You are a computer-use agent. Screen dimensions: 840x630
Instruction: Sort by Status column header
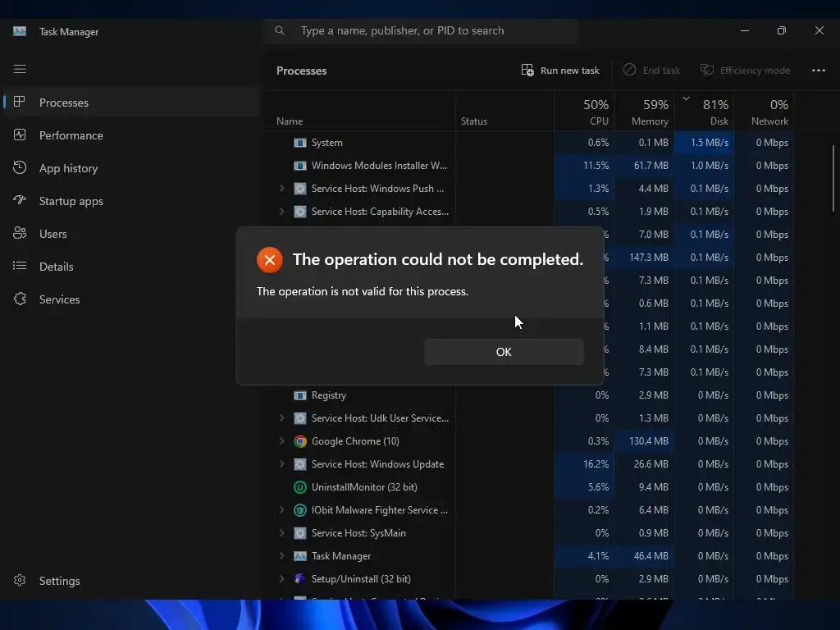474,121
